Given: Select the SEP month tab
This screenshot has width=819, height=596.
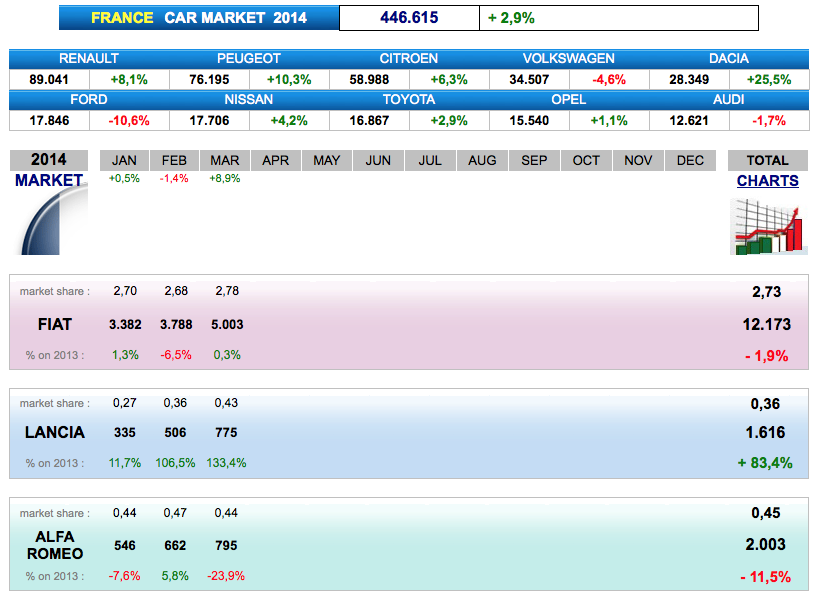Looking at the screenshot, I should (534, 160).
